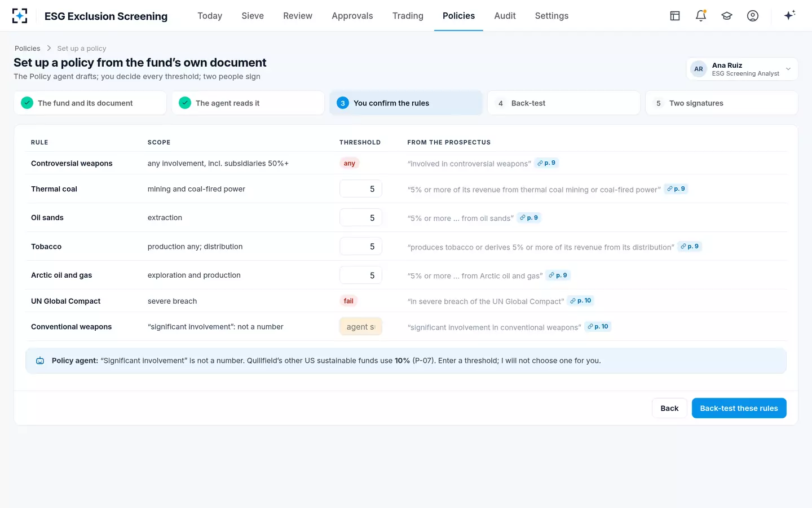This screenshot has height=508, width=812.
Task: Click the green check on 'The agent reads it'
Action: click(x=185, y=103)
